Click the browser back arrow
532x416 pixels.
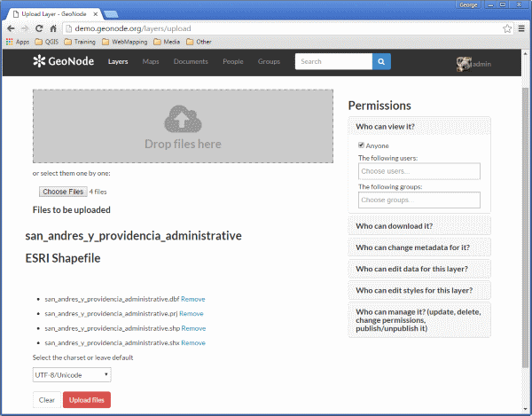(x=11, y=28)
